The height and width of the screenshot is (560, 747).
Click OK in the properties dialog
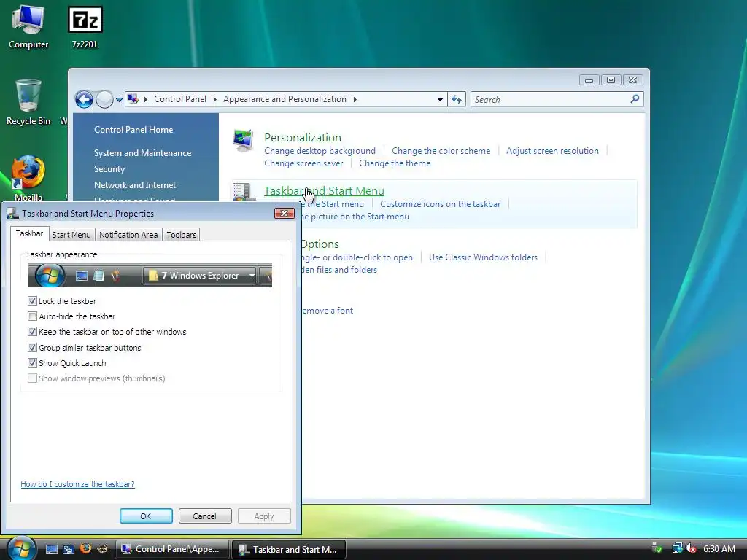[146, 516]
